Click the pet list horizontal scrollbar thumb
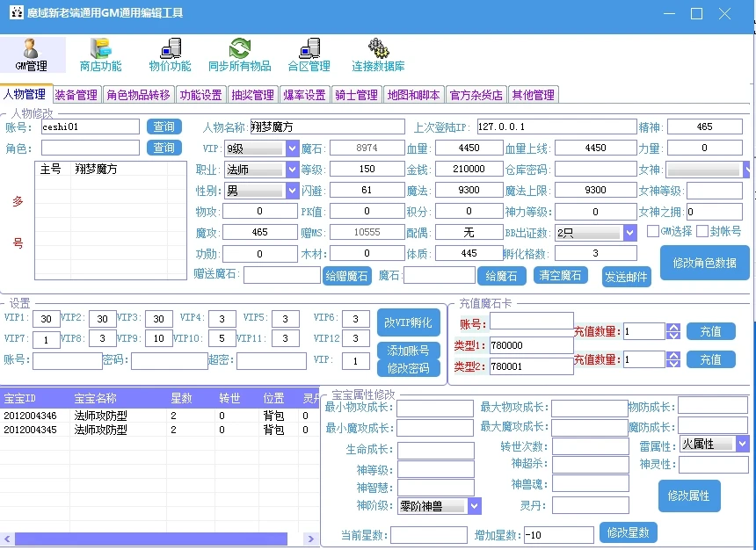 coord(151,539)
